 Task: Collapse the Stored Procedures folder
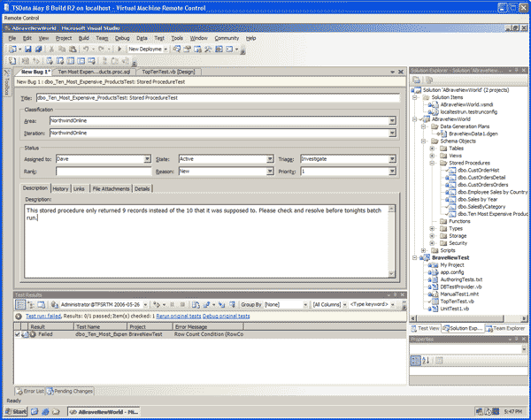pyautogui.click(x=433, y=163)
